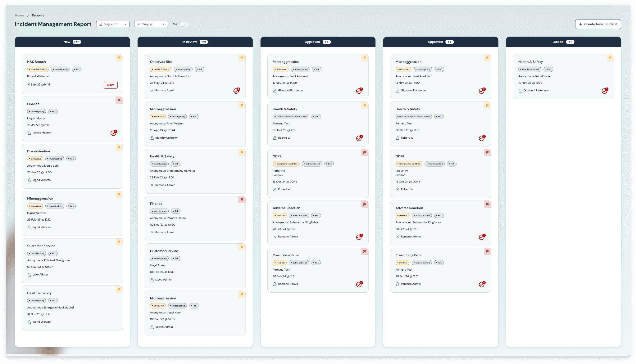Toggle the Me filter switch
Viewport: 636px width, 364px height.
click(184, 24)
